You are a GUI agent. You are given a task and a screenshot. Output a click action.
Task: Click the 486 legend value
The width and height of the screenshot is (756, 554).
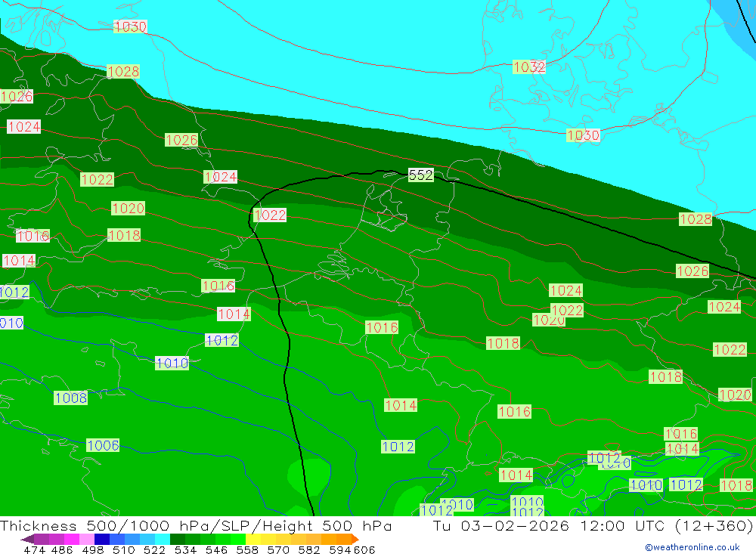[x=61, y=549]
